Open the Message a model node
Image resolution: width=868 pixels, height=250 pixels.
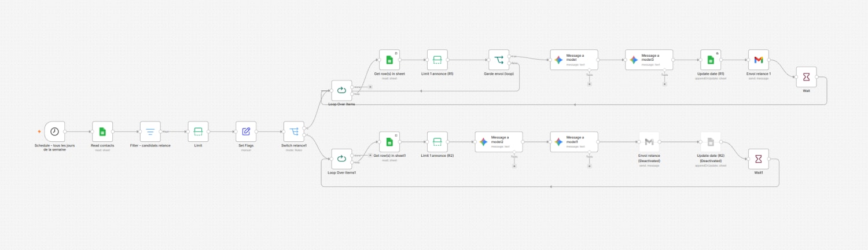click(x=574, y=60)
